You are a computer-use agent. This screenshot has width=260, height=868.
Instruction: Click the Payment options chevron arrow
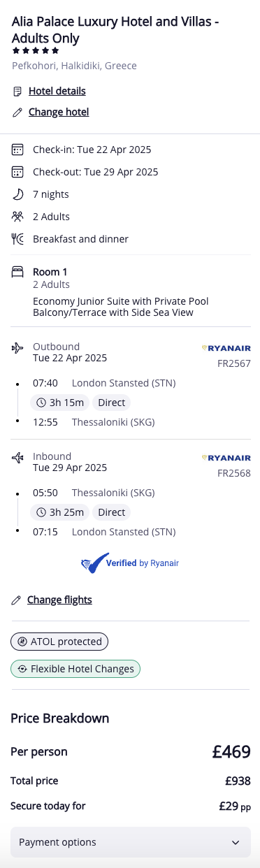235,843
